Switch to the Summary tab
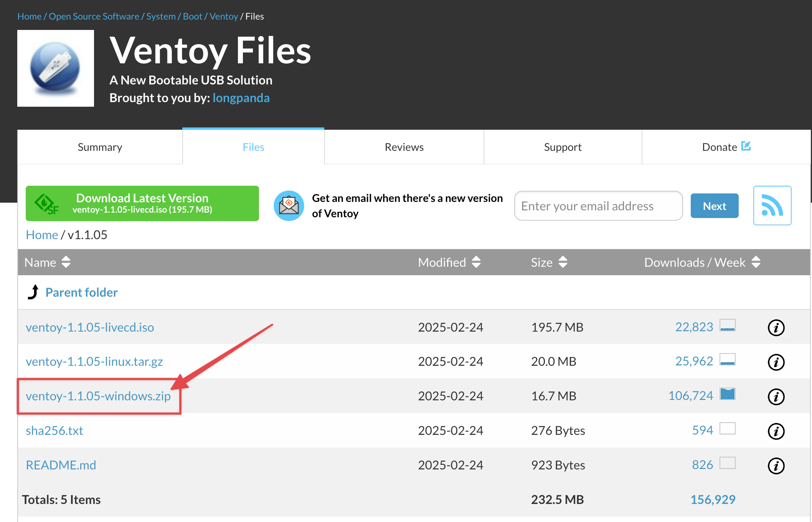Viewport: 812px width, 522px height. pyautogui.click(x=100, y=147)
